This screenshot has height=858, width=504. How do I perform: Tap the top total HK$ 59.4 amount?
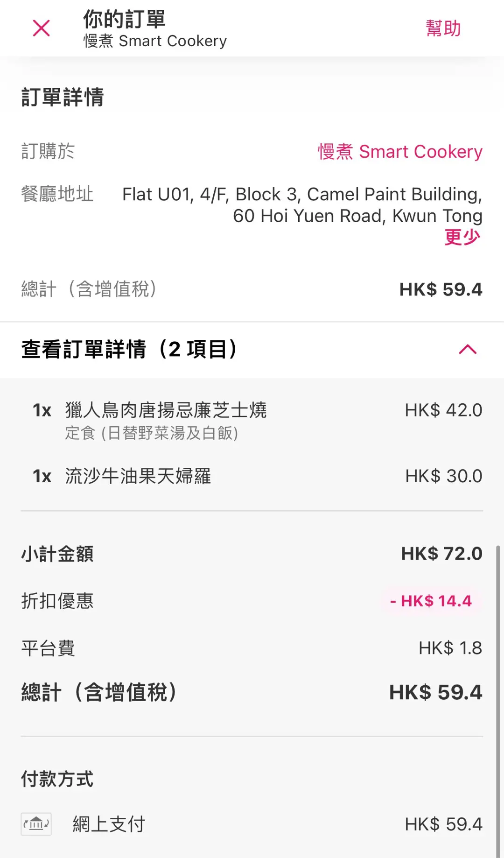(x=441, y=289)
